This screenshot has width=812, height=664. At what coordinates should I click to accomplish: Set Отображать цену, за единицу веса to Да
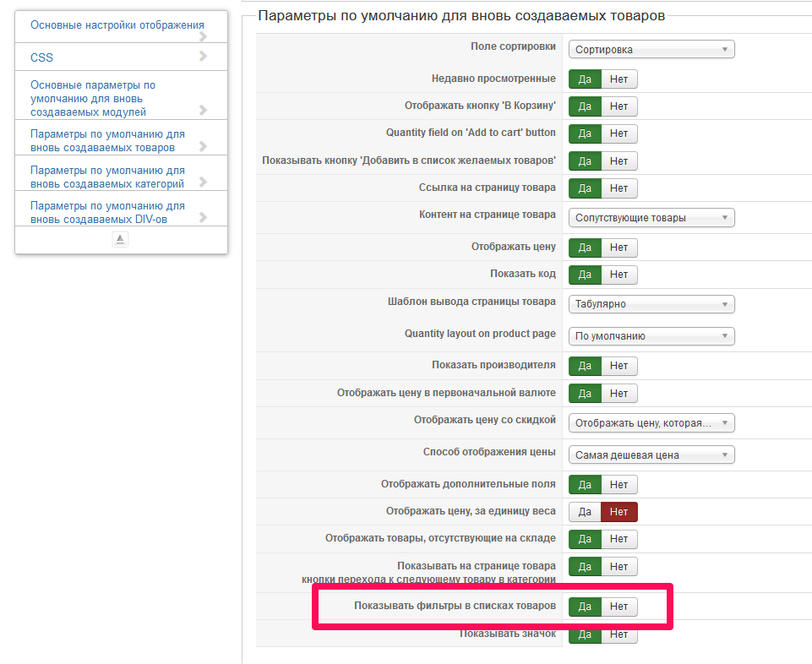click(x=585, y=512)
